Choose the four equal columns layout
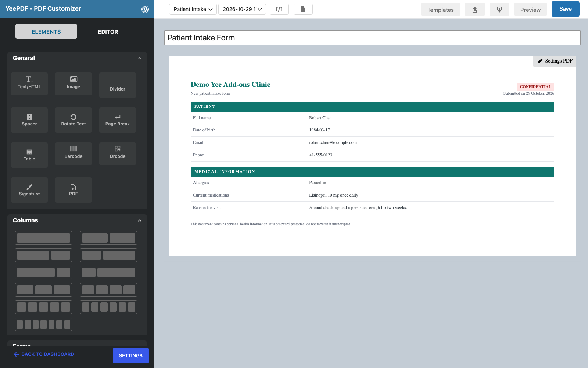The width and height of the screenshot is (588, 368). tap(108, 290)
